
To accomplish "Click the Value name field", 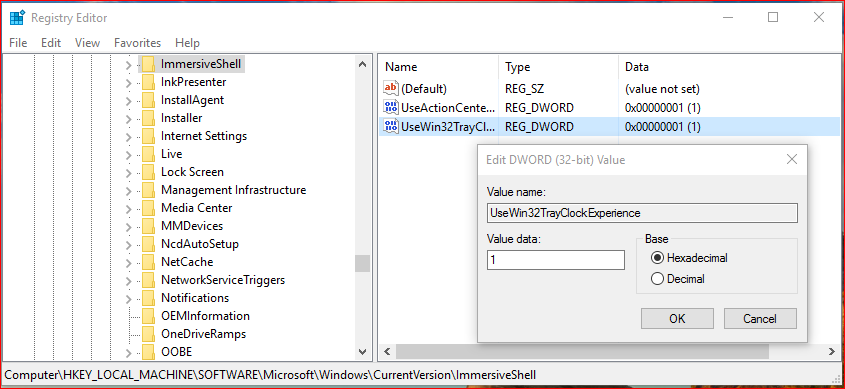I will coord(642,213).
